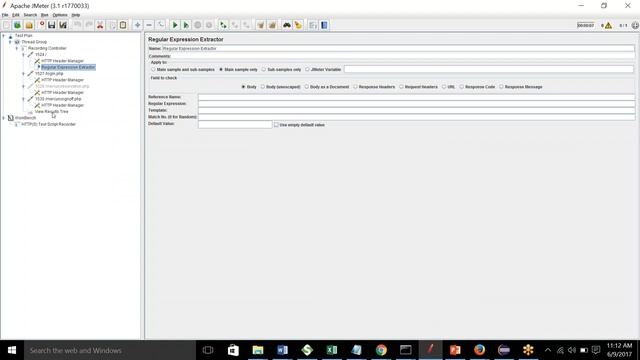Click the Close test plan toolbar icon
Image resolution: width=640 pixels, height=360 pixels.
[x=41, y=25]
